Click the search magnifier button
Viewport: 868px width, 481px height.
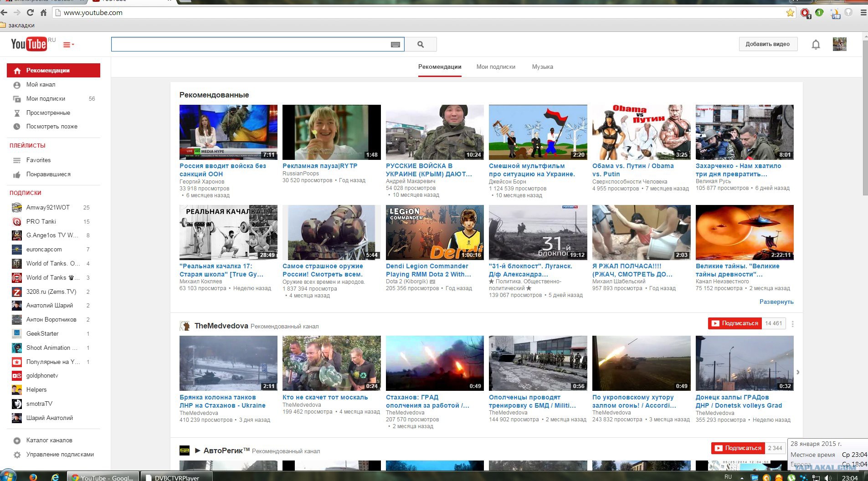pyautogui.click(x=421, y=44)
